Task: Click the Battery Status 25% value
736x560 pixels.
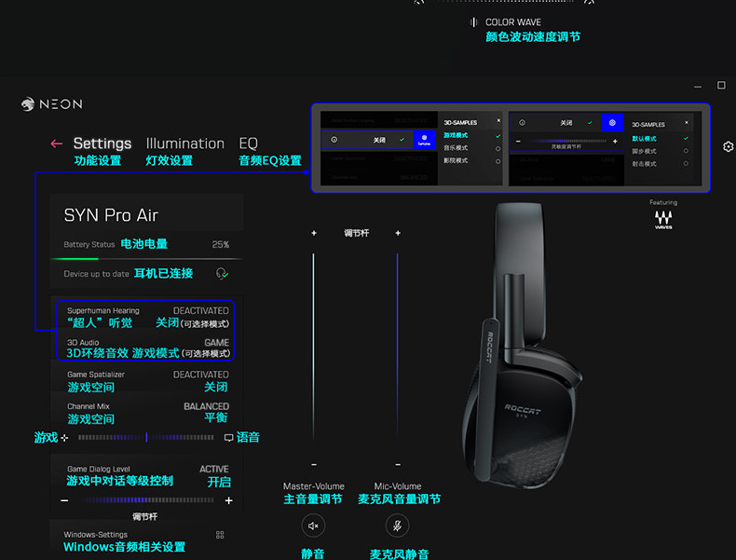Action: pos(220,244)
